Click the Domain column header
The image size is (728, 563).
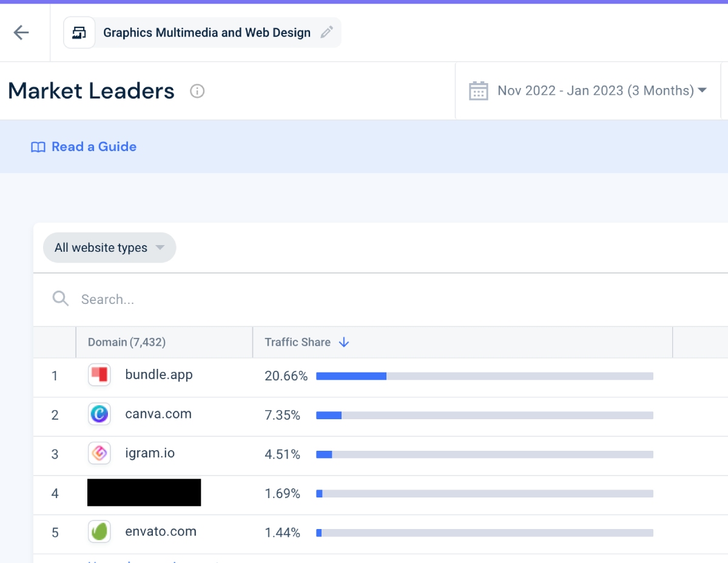(x=127, y=342)
